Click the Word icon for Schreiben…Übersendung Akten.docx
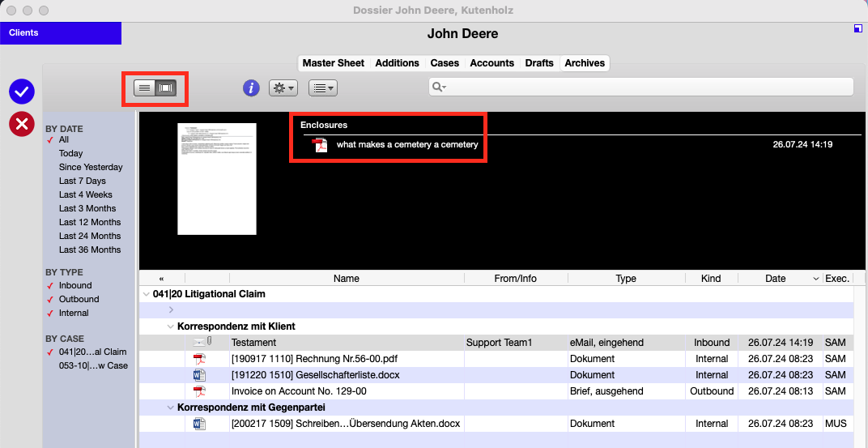 click(x=199, y=425)
